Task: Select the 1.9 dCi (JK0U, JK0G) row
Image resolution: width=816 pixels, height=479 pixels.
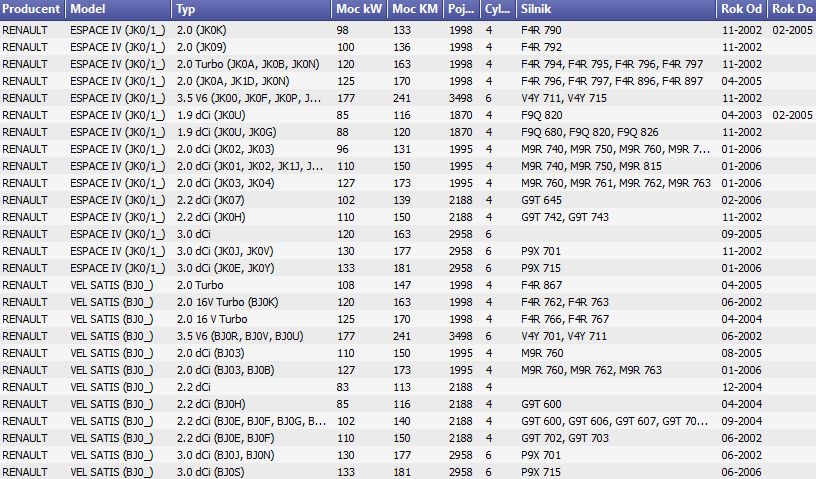Action: pyautogui.click(x=408, y=132)
